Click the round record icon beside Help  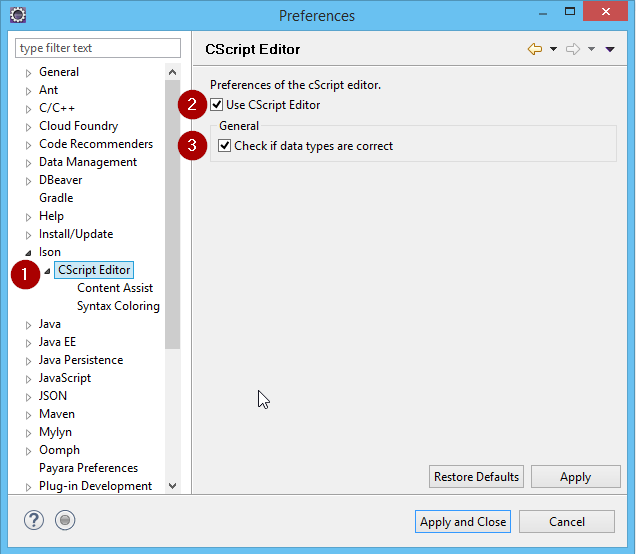[65, 521]
